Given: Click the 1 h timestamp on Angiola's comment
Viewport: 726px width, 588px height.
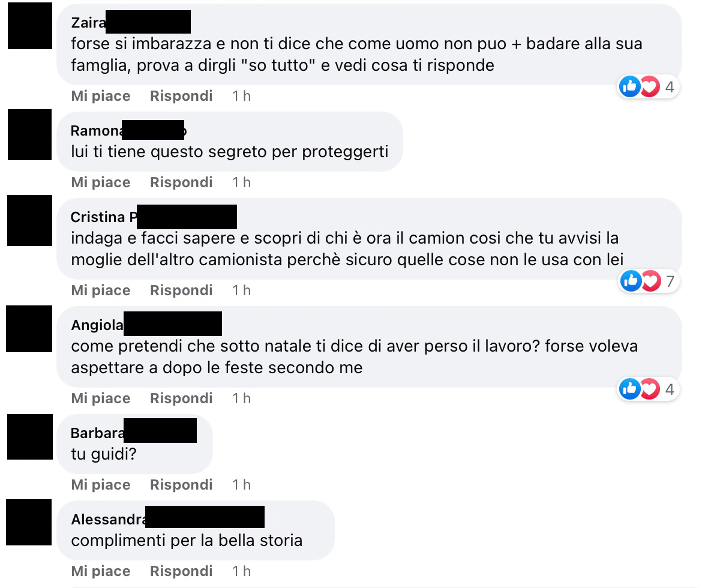Looking at the screenshot, I should click(x=242, y=398).
